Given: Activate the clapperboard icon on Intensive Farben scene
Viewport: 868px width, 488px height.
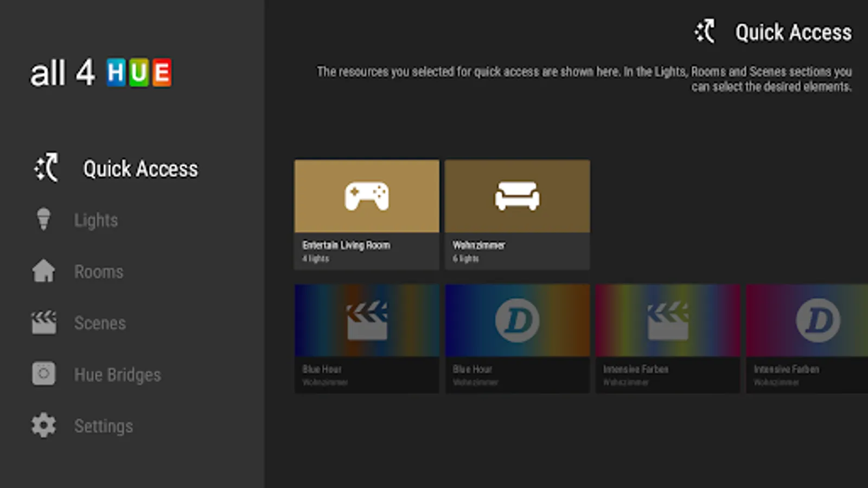Looking at the screenshot, I should click(x=668, y=320).
